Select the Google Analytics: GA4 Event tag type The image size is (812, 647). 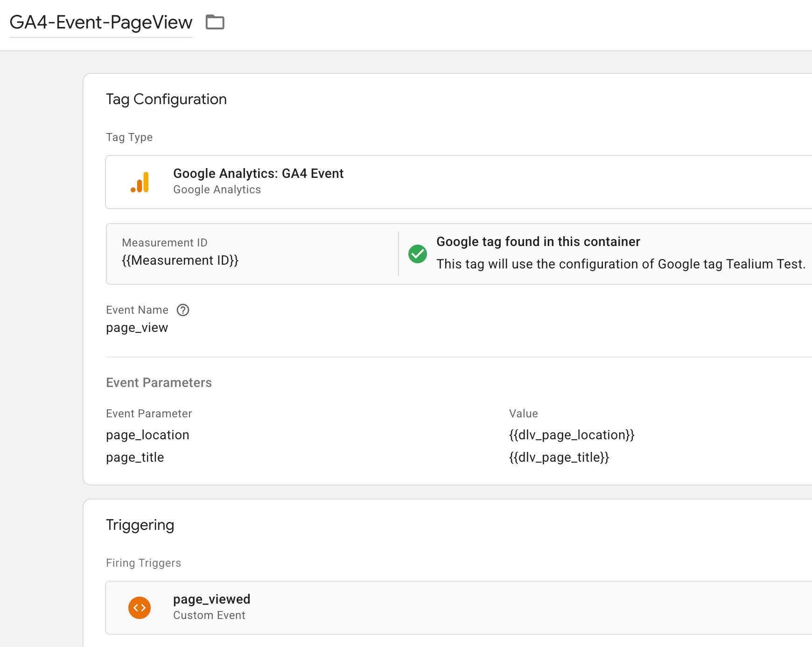pos(459,182)
